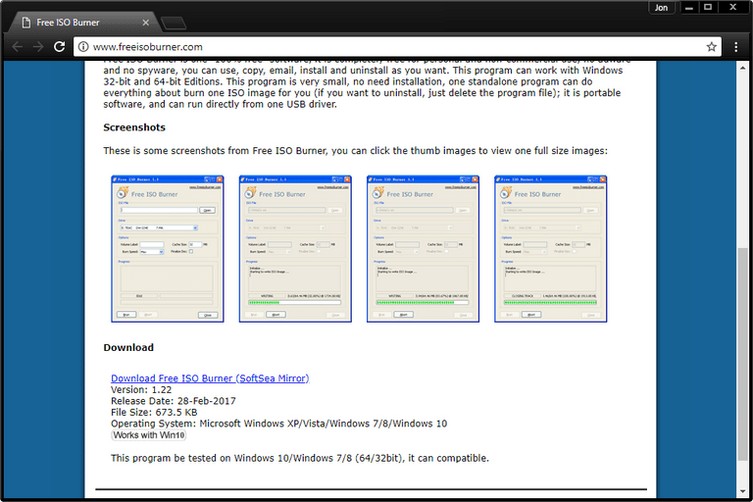Click the tested on Windows 10 compatibility sentence

[300, 458]
